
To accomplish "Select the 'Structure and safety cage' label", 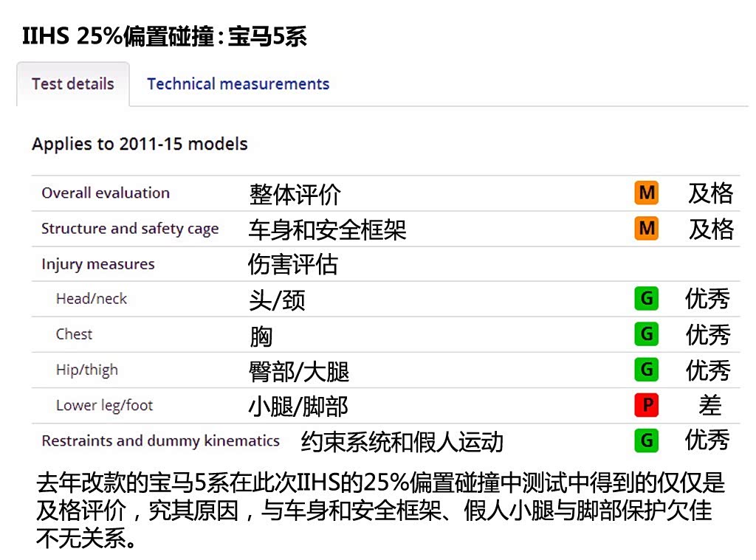I will click(x=130, y=229).
